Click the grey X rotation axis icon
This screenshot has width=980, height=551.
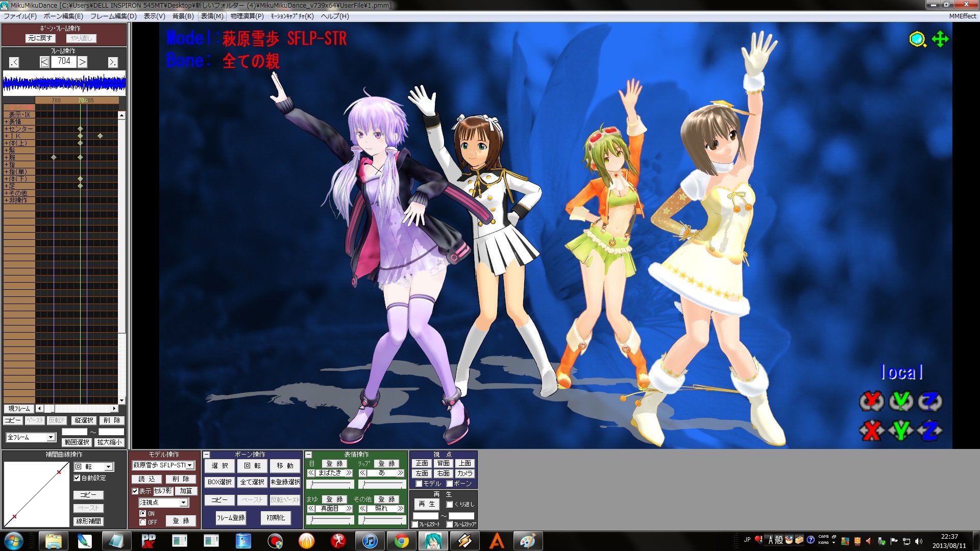(871, 402)
